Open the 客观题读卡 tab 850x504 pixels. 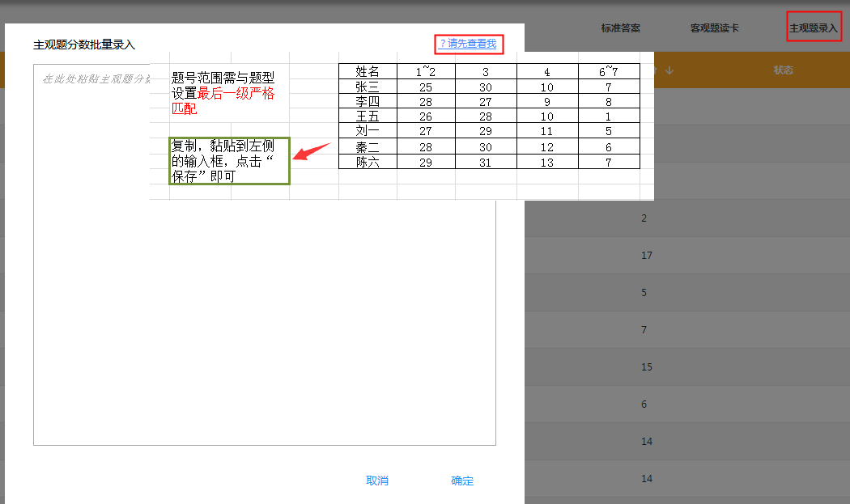(x=714, y=28)
